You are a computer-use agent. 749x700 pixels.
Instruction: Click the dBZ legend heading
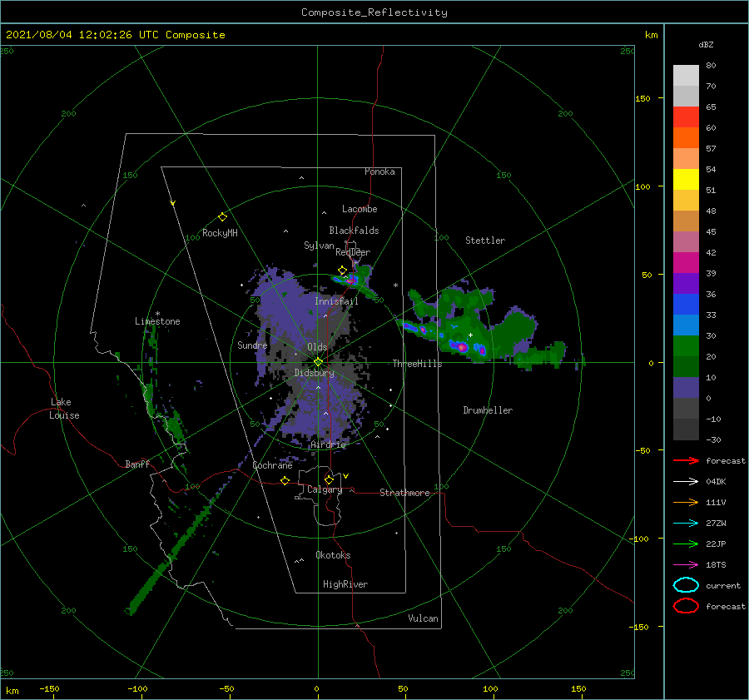click(706, 44)
